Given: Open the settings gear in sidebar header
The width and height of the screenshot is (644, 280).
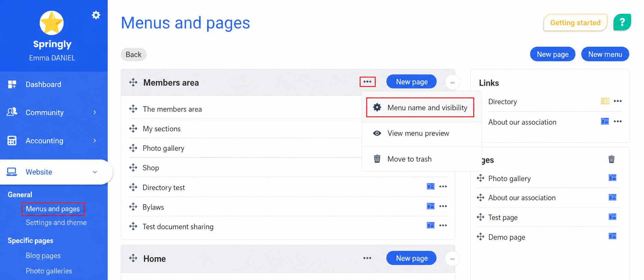Looking at the screenshot, I should 96,15.
